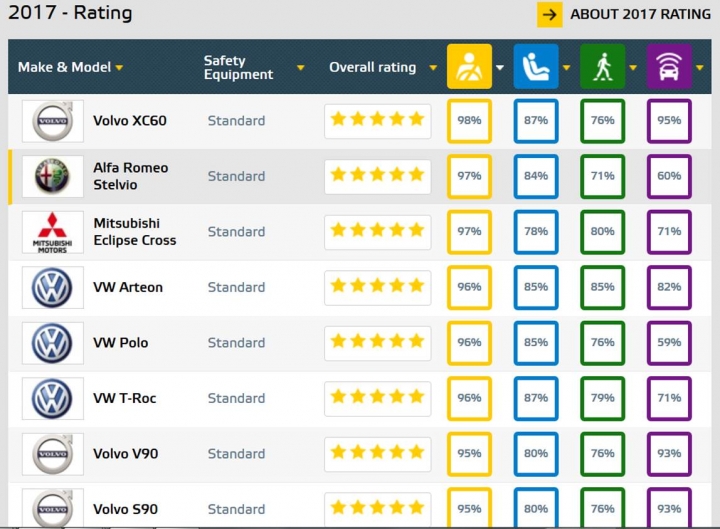
Task: Click Standard equipment text in Volvo XC60 row
Action: click(236, 121)
